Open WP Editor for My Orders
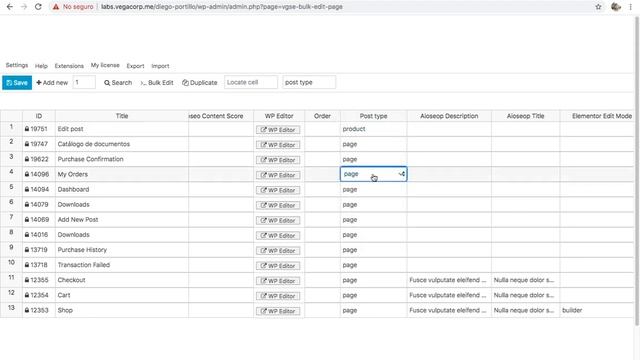This screenshot has width=640, height=360. click(278, 175)
